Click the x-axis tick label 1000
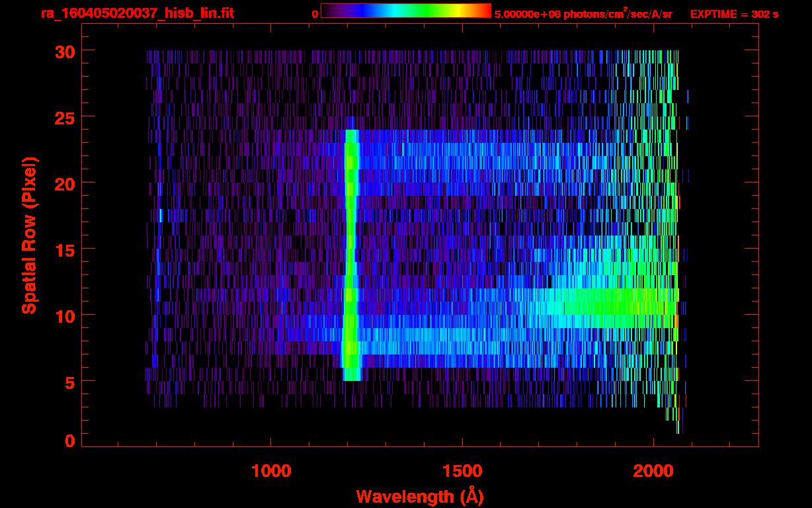The image size is (812, 508). pos(272,470)
